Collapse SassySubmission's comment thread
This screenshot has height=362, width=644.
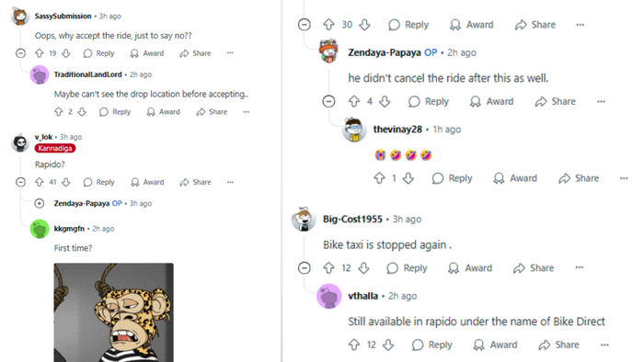[x=20, y=53]
